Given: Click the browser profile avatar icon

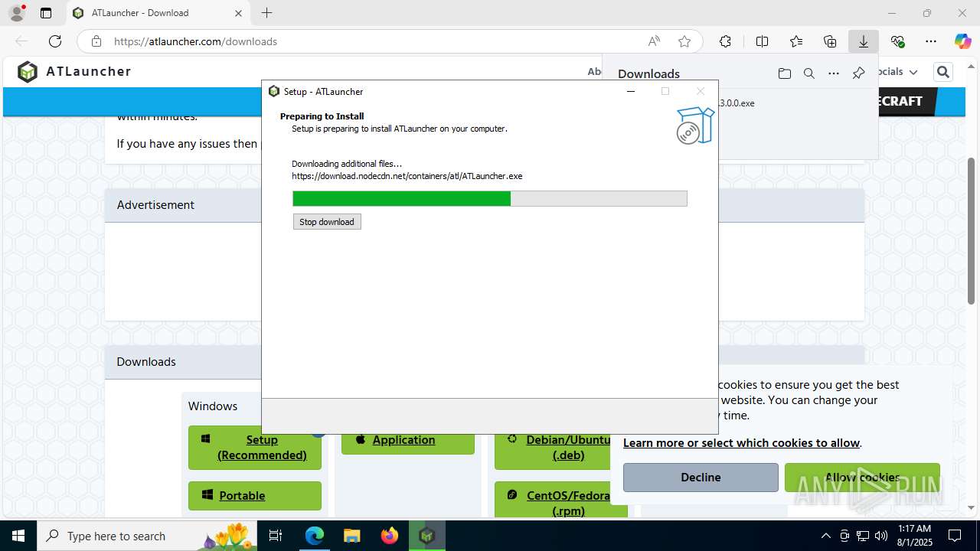Looking at the screenshot, I should (x=16, y=13).
